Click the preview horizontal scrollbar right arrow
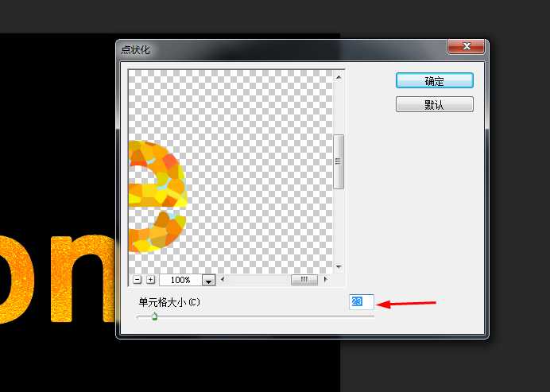The image size is (550, 392). tap(325, 280)
